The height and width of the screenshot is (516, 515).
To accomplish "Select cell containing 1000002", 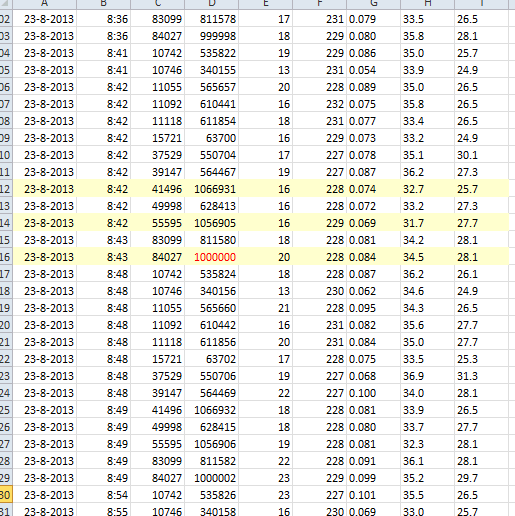I will pyautogui.click(x=211, y=478).
